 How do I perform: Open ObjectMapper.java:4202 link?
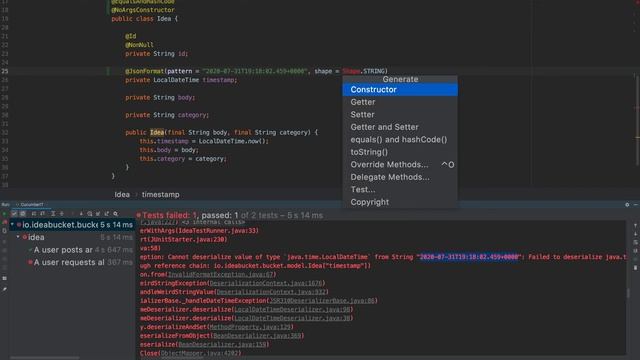[x=200, y=353]
